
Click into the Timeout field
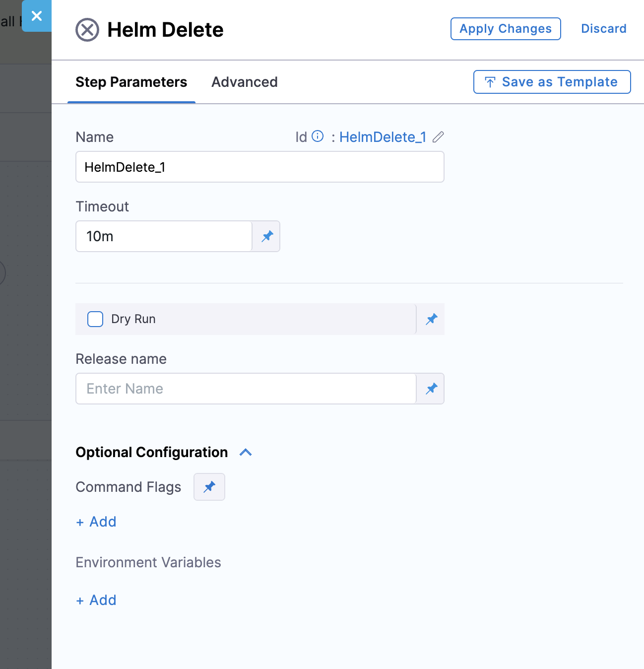pos(164,236)
